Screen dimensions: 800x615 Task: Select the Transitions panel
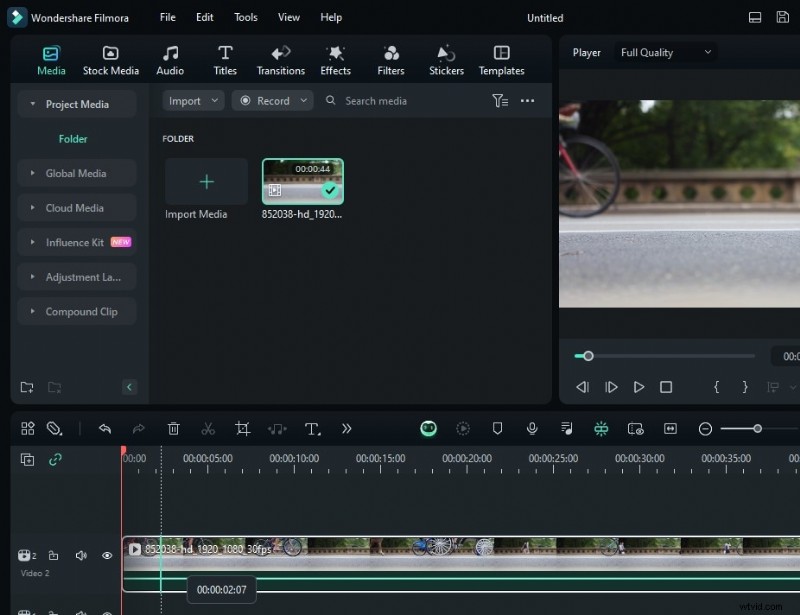[280, 58]
